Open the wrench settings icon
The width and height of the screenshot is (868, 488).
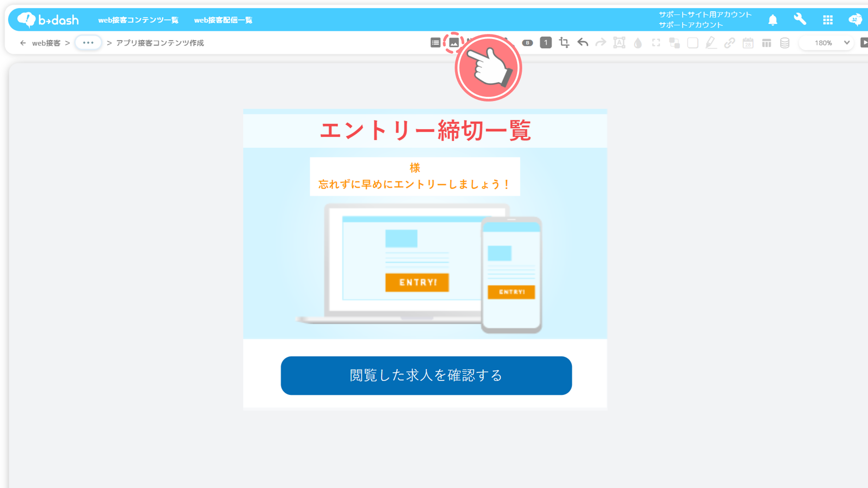click(800, 19)
